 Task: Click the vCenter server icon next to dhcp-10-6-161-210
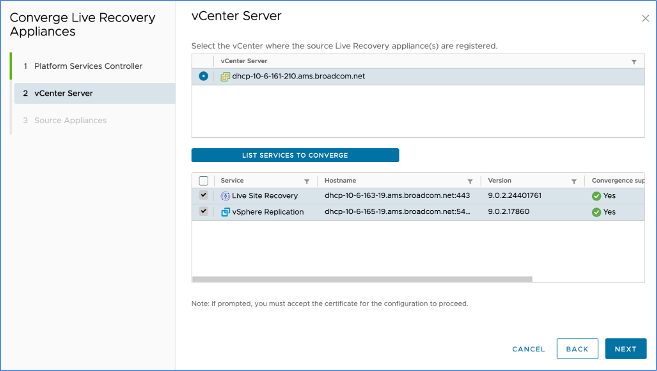tap(225, 76)
